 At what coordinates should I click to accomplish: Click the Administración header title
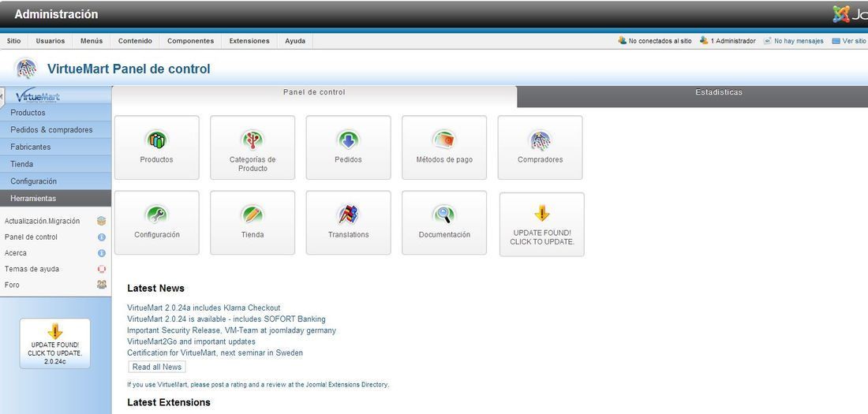(56, 14)
